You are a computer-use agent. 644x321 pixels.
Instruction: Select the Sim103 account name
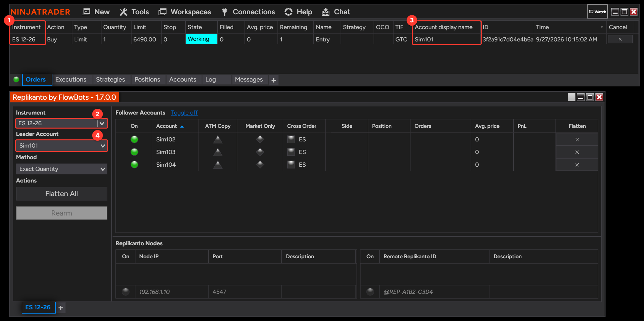click(x=166, y=152)
